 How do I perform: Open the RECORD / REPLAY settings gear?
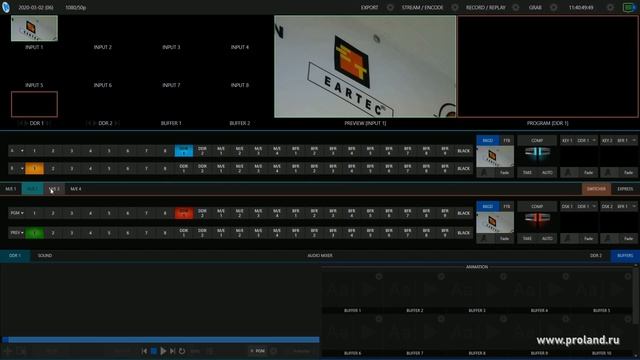[516, 7]
